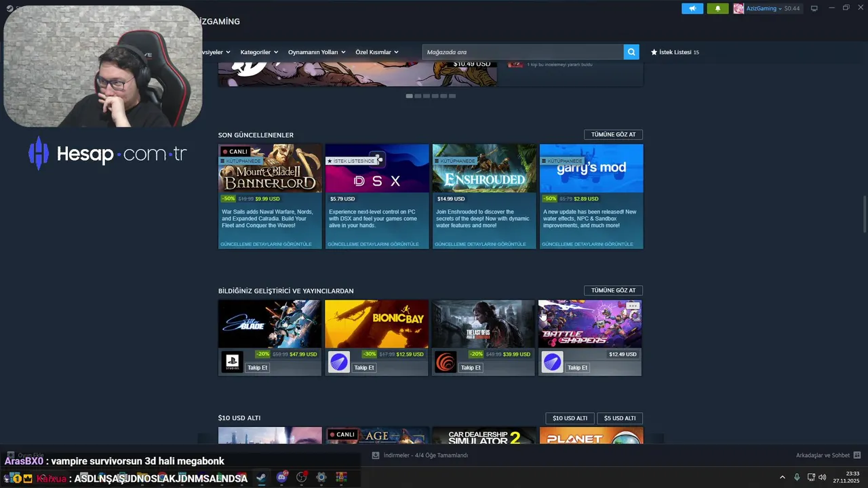Viewport: 868px width, 488px height.
Task: Open the PlayStation Studios publisher logo
Action: coord(233,362)
